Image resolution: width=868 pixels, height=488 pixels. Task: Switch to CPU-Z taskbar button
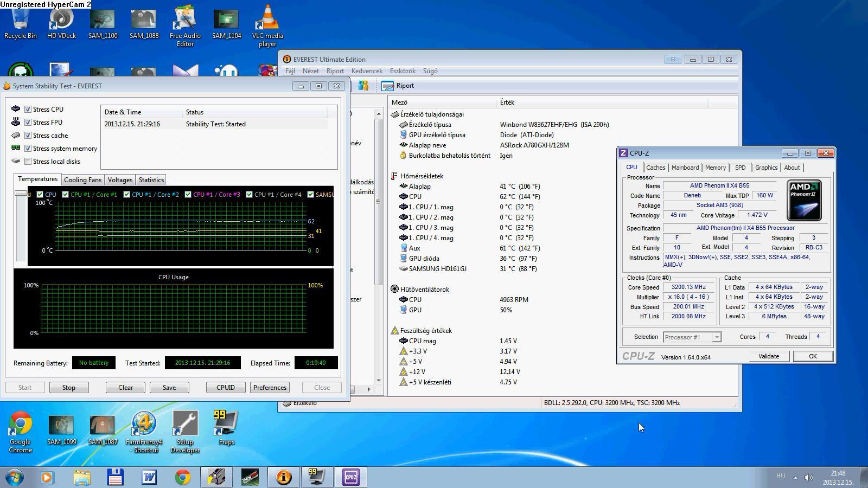pos(350,477)
